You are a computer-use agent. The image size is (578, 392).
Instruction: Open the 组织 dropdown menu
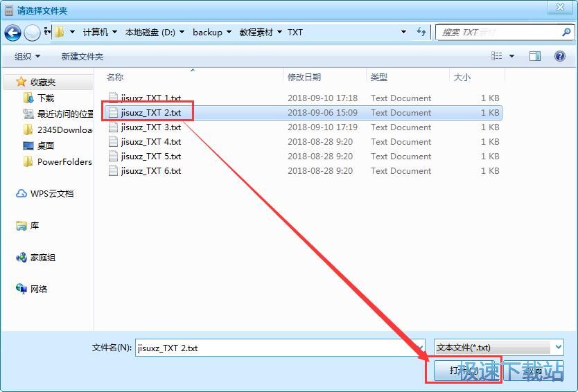tap(27, 56)
